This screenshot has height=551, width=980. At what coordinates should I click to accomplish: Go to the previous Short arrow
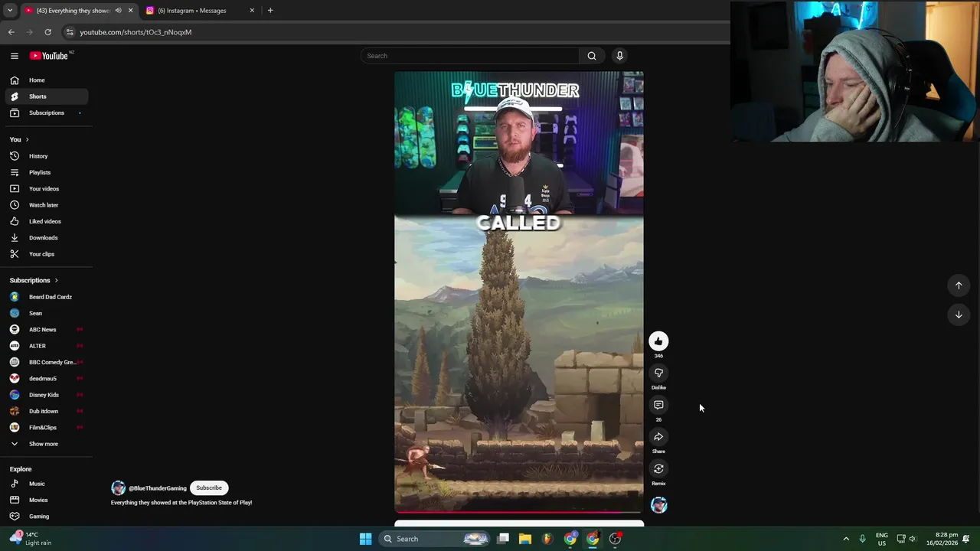click(959, 285)
